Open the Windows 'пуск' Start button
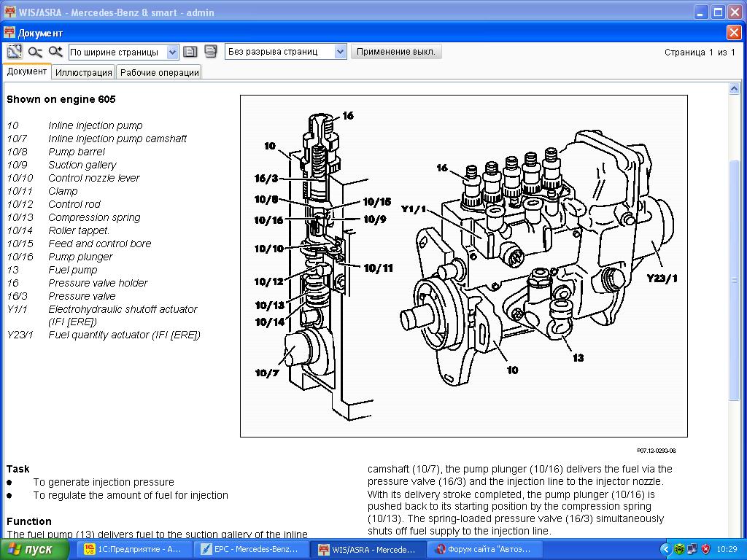 tap(34, 550)
